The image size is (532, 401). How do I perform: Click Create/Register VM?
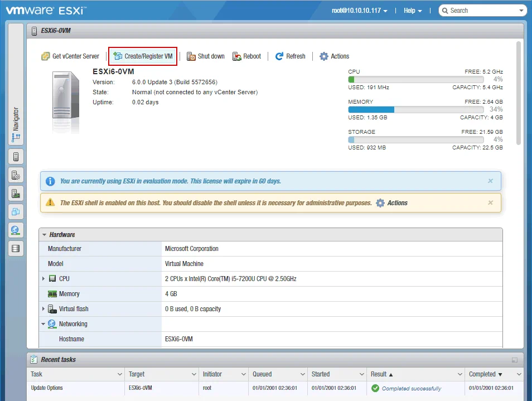coord(143,56)
